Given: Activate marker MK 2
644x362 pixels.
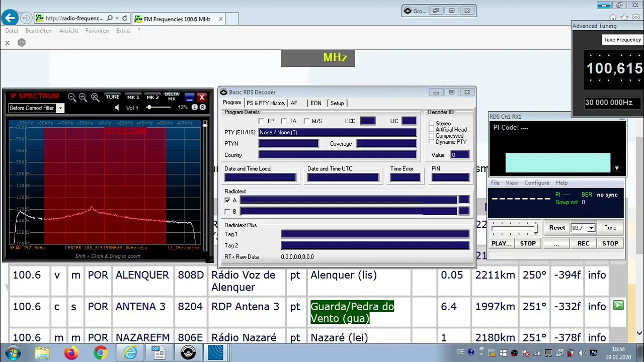Looking at the screenshot, I should (x=152, y=97).
